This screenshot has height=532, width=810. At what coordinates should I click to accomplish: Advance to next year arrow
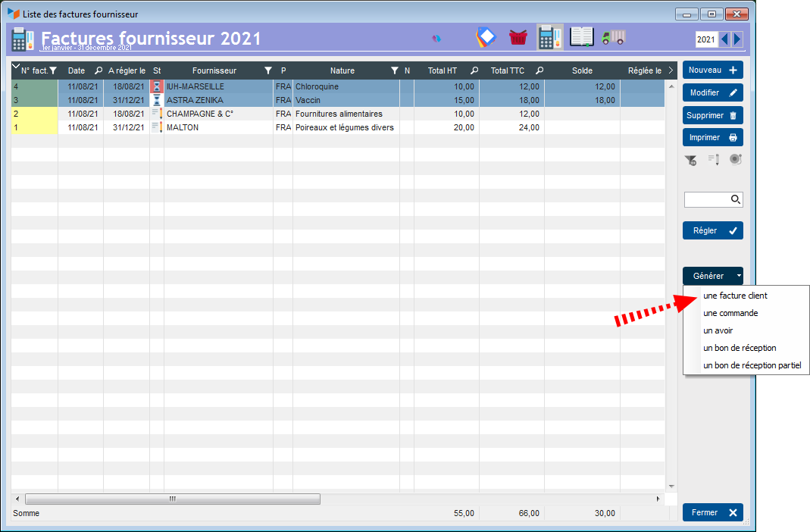click(x=737, y=39)
